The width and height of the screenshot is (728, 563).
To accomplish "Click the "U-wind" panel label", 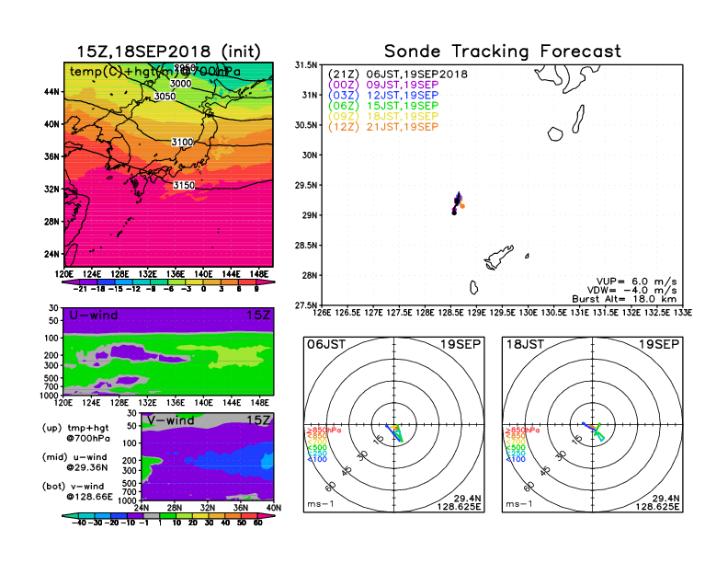I will [94, 316].
